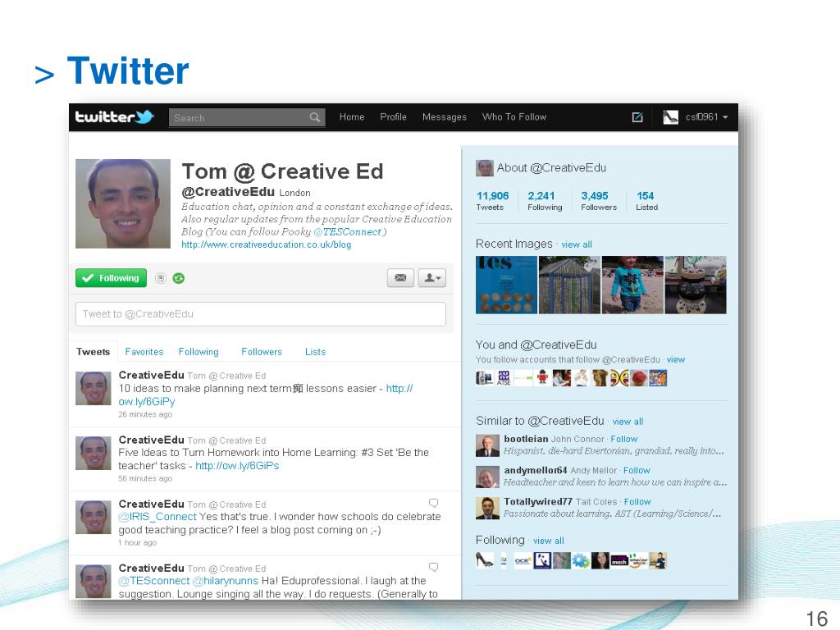840x630 pixels.
Task: Switch to the Favorites tab
Action: (144, 351)
